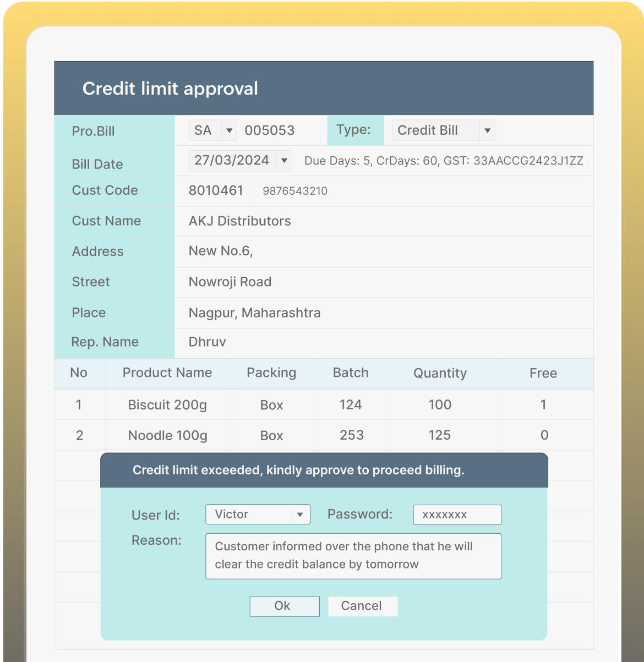Screen dimensions: 644x662
Task: Expand the Bill Date calendar dropdown
Action: pyautogui.click(x=283, y=160)
